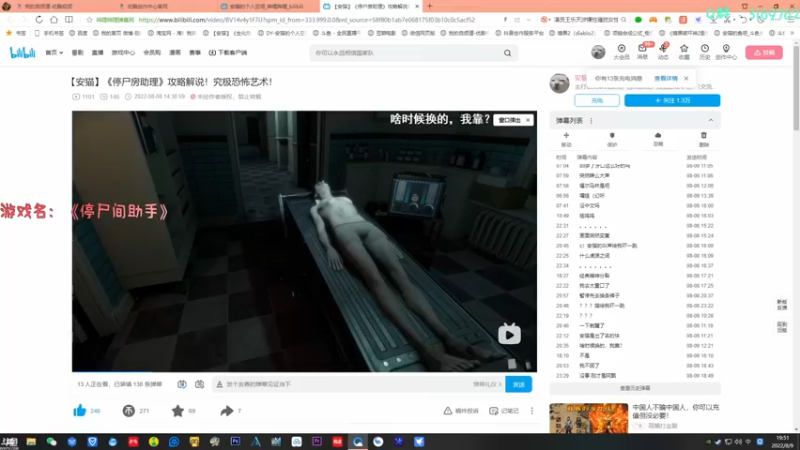
Task: Click the 充电 button
Action: click(x=597, y=101)
